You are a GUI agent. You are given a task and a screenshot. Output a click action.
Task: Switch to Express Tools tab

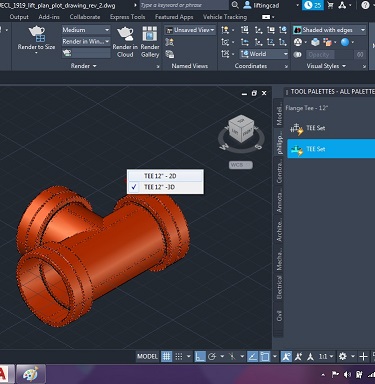click(127, 17)
